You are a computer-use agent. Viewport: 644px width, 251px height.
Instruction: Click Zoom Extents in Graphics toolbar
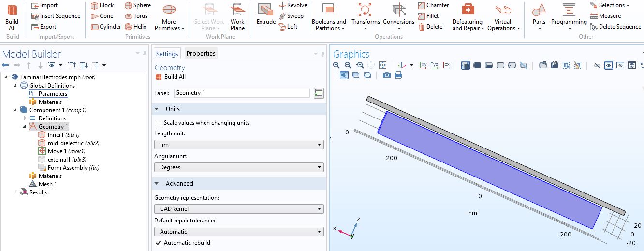click(383, 65)
